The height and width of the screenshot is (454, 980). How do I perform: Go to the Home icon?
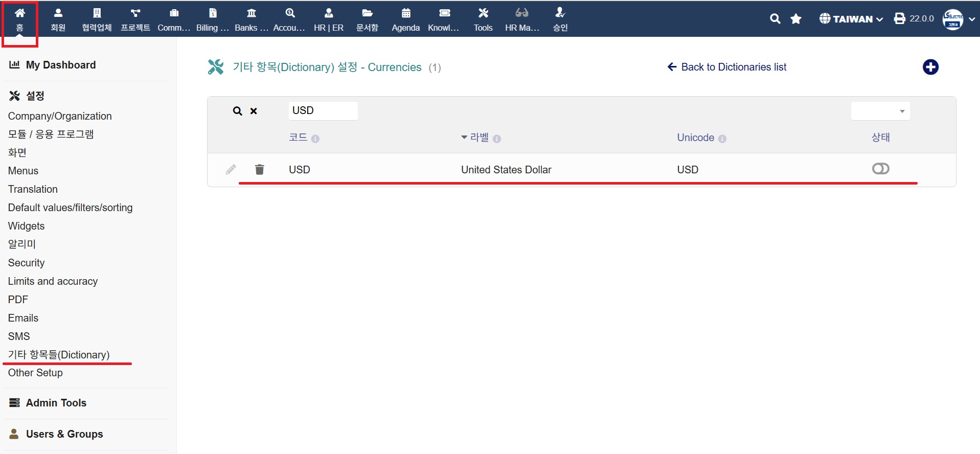pyautogui.click(x=20, y=19)
